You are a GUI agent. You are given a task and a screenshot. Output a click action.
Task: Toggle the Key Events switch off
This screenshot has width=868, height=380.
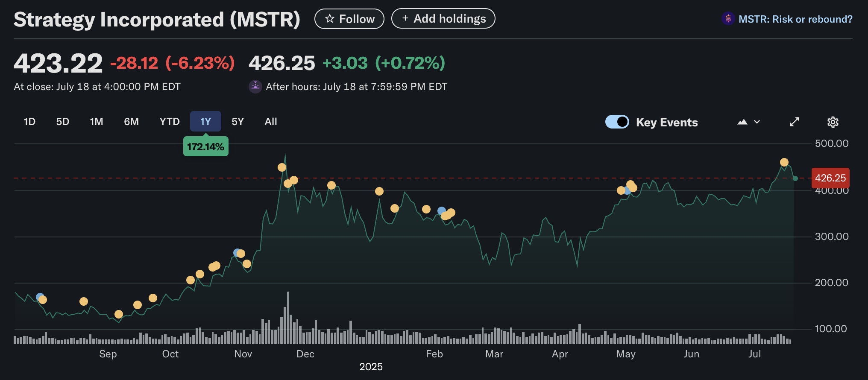coord(617,122)
